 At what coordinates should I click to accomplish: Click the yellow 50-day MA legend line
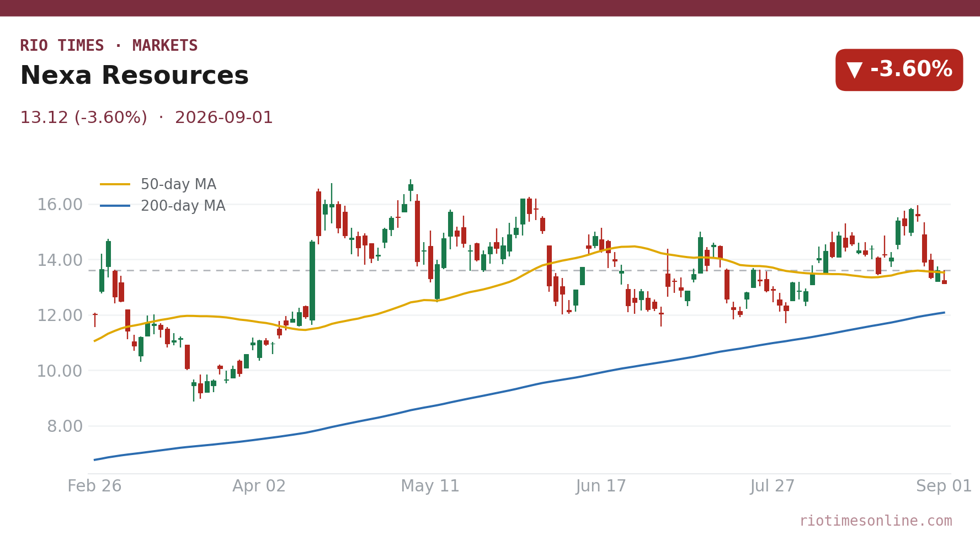click(x=115, y=184)
